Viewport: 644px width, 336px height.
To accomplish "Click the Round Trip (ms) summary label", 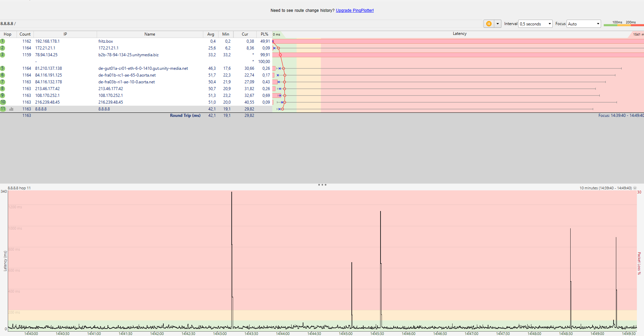I will (185, 115).
